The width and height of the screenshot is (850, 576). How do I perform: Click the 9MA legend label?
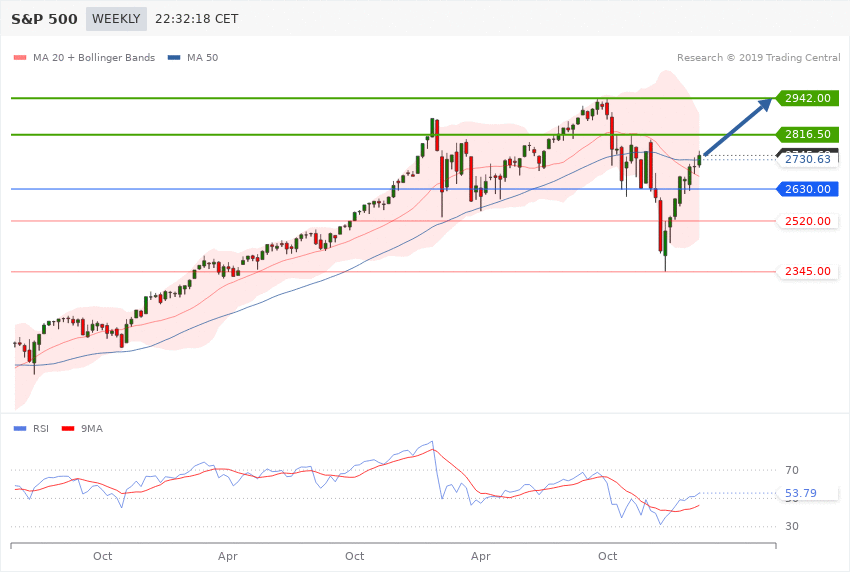point(92,429)
